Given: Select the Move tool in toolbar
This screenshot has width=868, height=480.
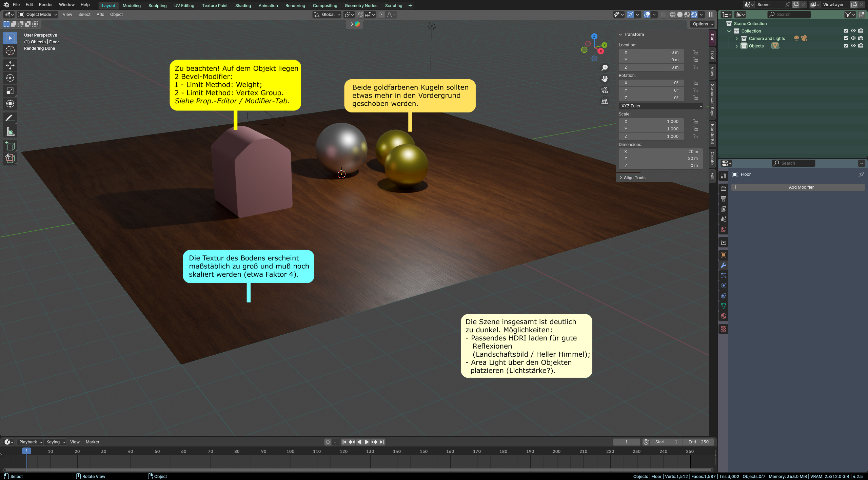Looking at the screenshot, I should [10, 65].
